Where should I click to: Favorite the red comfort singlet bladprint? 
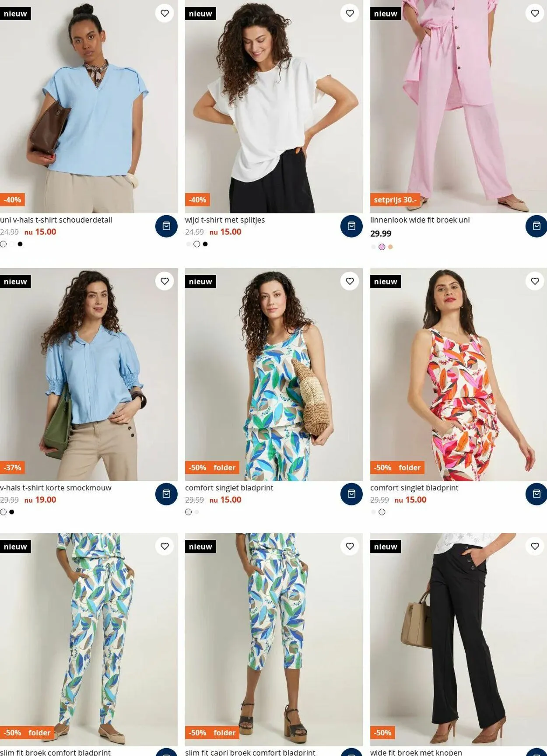click(x=535, y=281)
